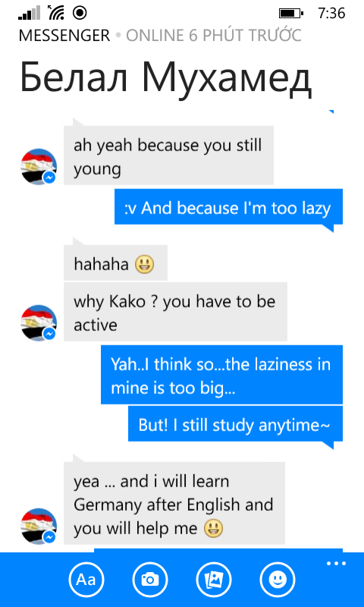
Task: Tap the Aa text keyboard icon
Action: [86, 580]
